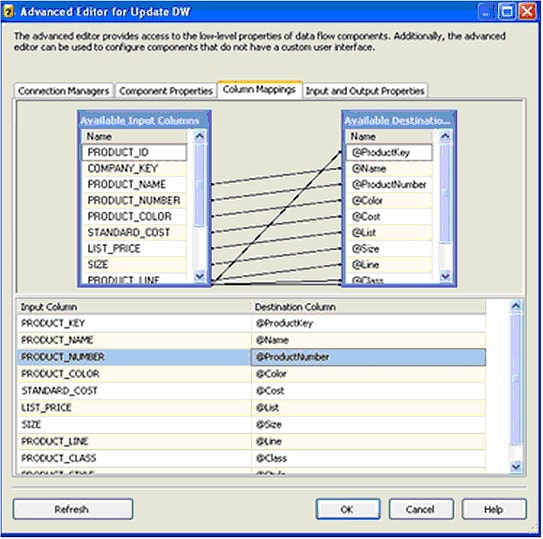Select PRODUCT_LINE cell in mappings grid
The width and height of the screenshot is (543, 539).
134,441
